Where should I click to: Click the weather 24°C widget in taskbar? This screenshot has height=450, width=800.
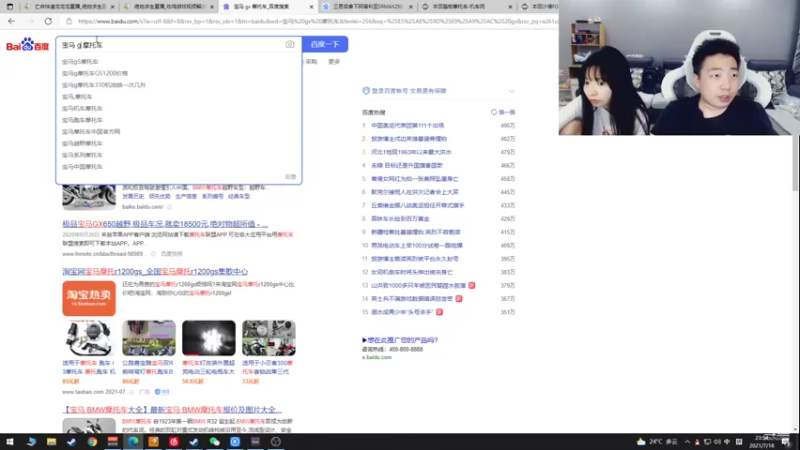(657, 442)
